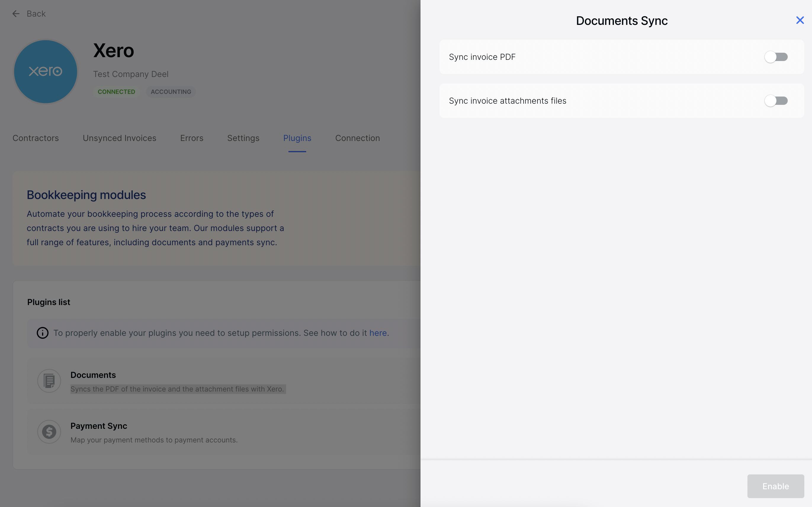Image resolution: width=812 pixels, height=507 pixels.
Task: Select the Plugins tab
Action: 297,138
